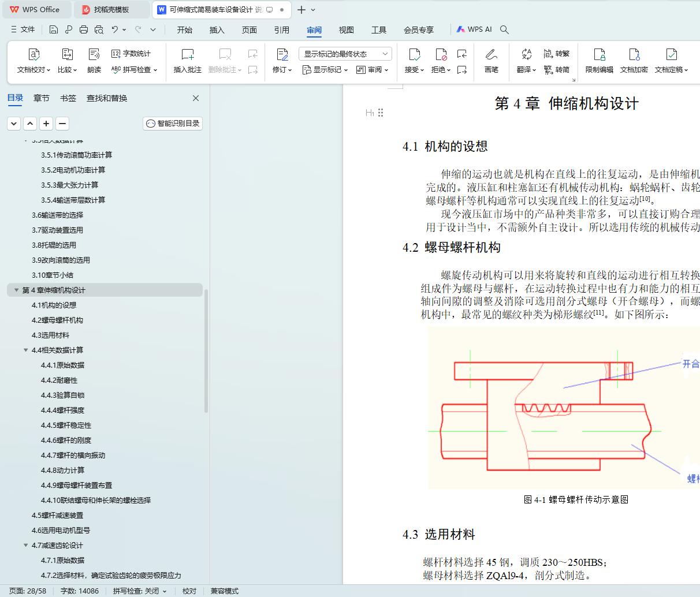Collapse the 4.4相关数据计算 node
Image resolution: width=700 pixels, height=597 pixels.
click(x=25, y=350)
